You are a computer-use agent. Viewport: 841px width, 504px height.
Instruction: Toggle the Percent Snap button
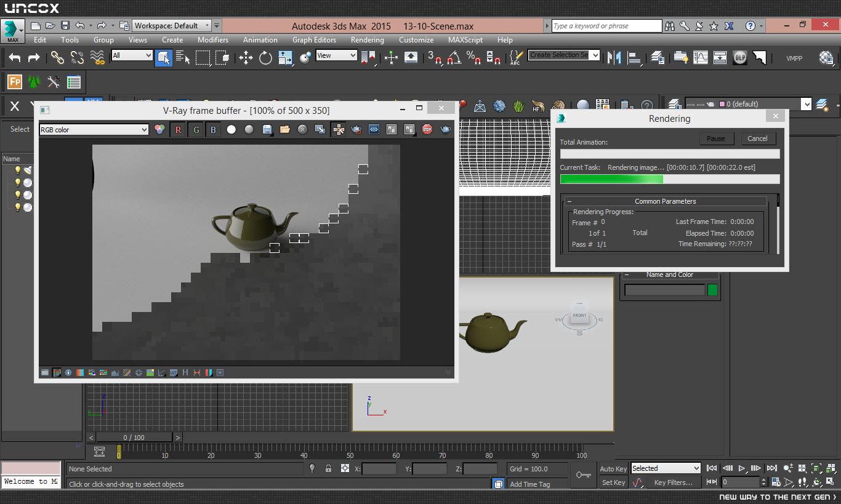(x=473, y=57)
